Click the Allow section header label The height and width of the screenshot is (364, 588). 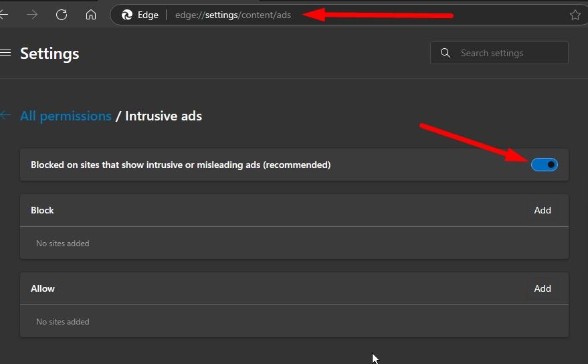click(42, 288)
